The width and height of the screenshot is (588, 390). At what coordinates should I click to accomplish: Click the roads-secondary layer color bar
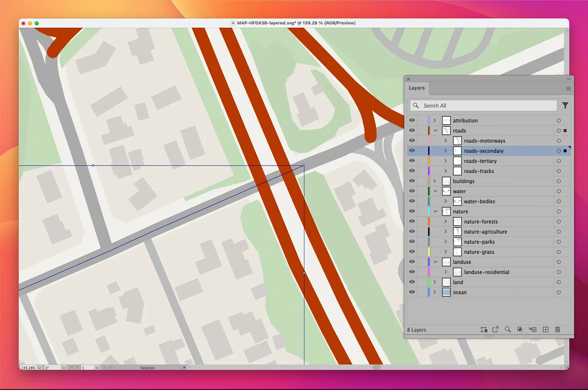click(429, 151)
